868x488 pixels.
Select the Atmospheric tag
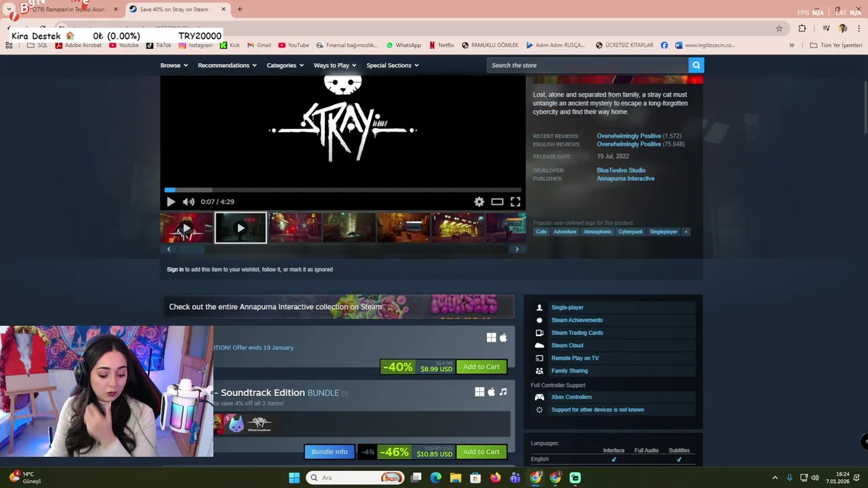point(597,232)
